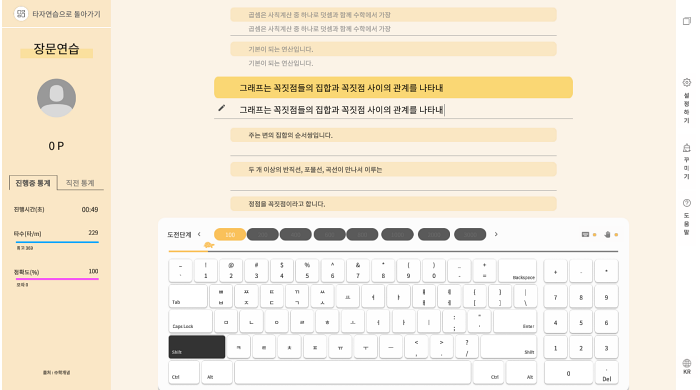The image size is (700, 390).
Task: Click the left Alt key
Action: 217,373
